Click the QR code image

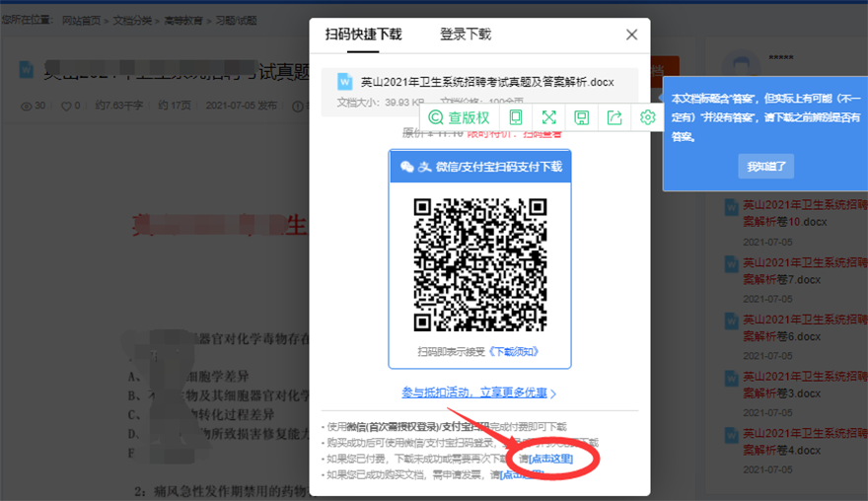[480, 264]
